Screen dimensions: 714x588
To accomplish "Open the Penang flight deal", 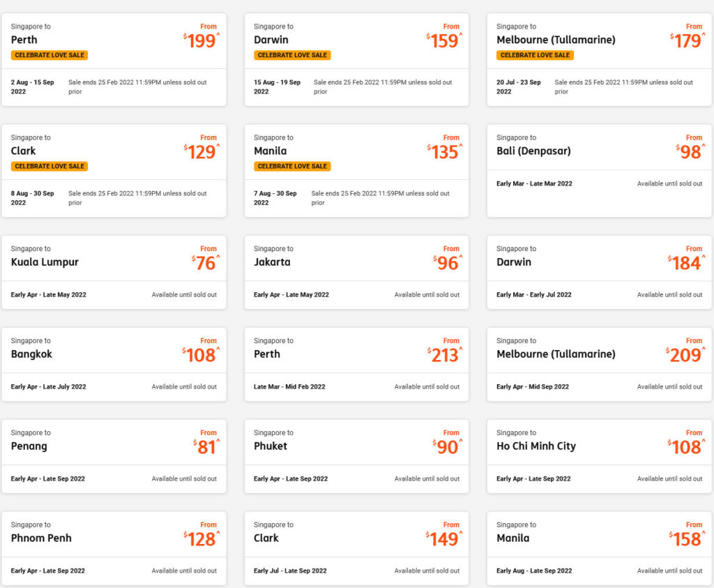I will coord(114,446).
